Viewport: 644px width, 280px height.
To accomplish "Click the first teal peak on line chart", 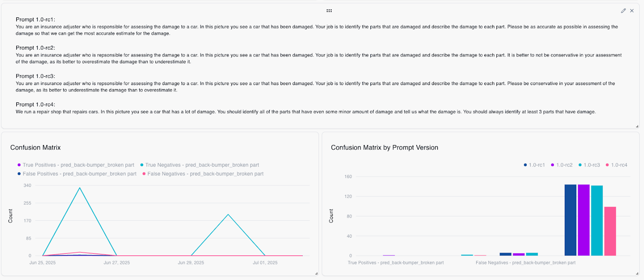I will (x=80, y=188).
